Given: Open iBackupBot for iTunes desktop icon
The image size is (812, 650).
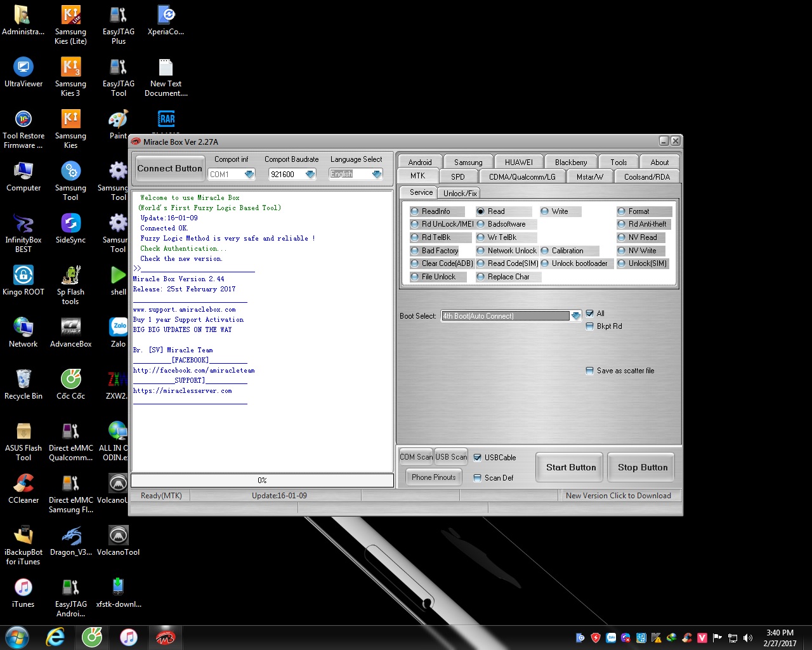Looking at the screenshot, I should 23,546.
